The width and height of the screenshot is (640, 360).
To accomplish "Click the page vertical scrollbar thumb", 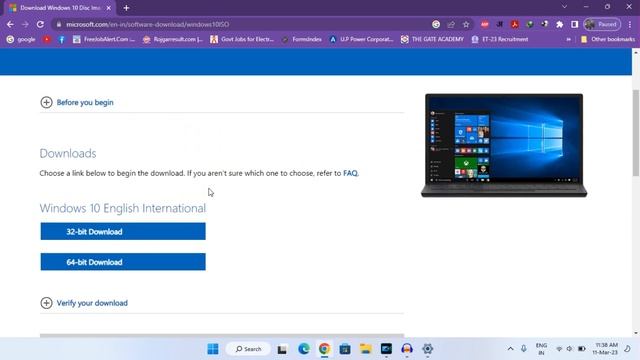I will tap(636, 133).
